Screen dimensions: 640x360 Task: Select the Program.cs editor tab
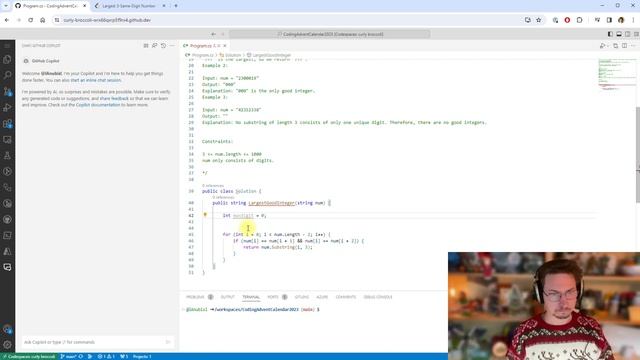[x=203, y=46]
